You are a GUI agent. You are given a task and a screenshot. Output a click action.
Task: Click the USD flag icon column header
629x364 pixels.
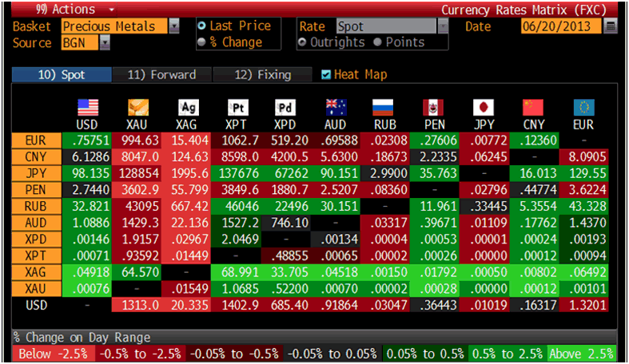click(x=86, y=108)
